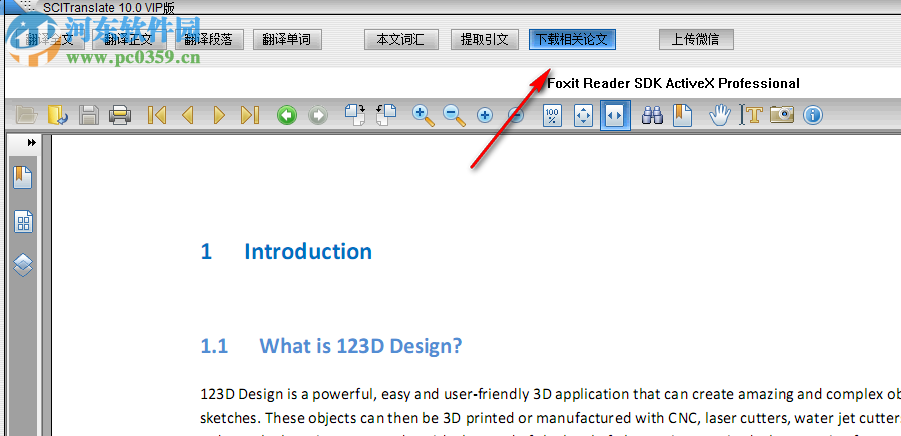
Task: Click the 翻译正文 button
Action: [129, 39]
